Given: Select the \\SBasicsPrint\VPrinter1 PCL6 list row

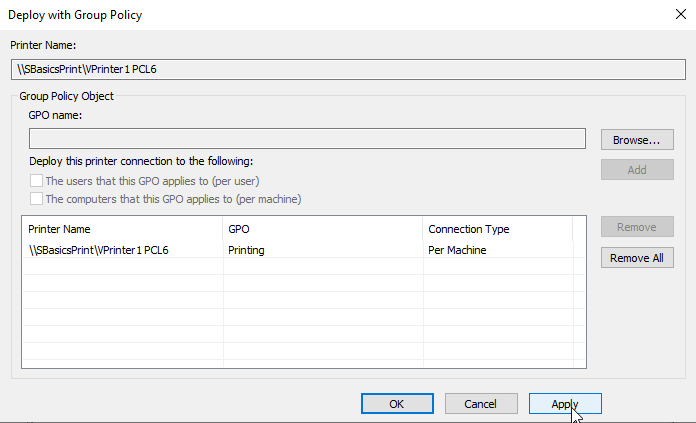Looking at the screenshot, I should click(297, 250).
